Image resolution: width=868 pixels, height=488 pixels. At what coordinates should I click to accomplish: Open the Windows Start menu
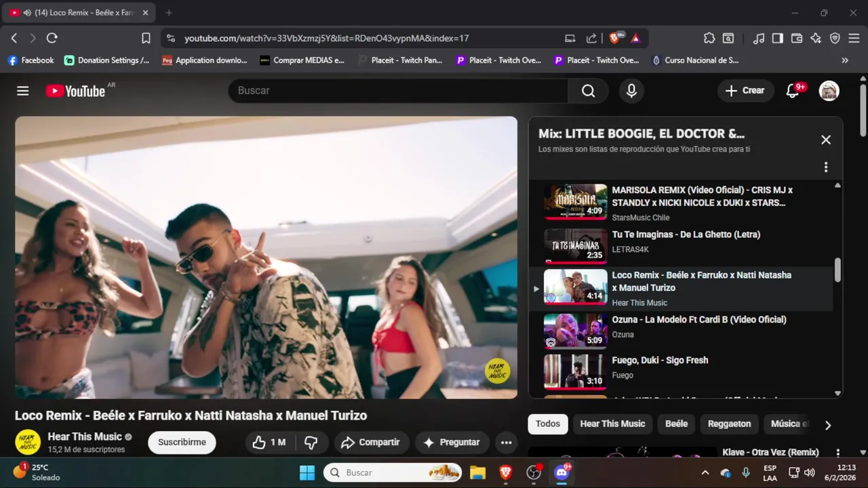click(307, 472)
